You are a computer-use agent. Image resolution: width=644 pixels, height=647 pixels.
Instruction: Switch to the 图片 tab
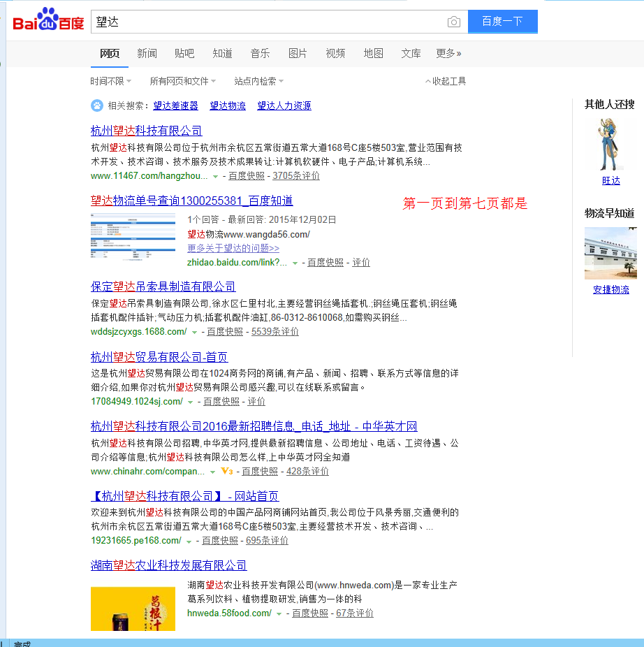[x=298, y=54]
